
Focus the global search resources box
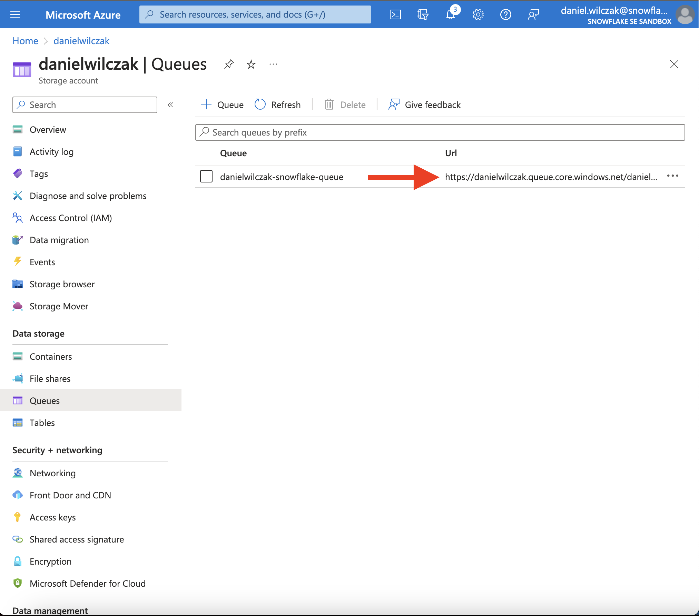[x=255, y=14]
